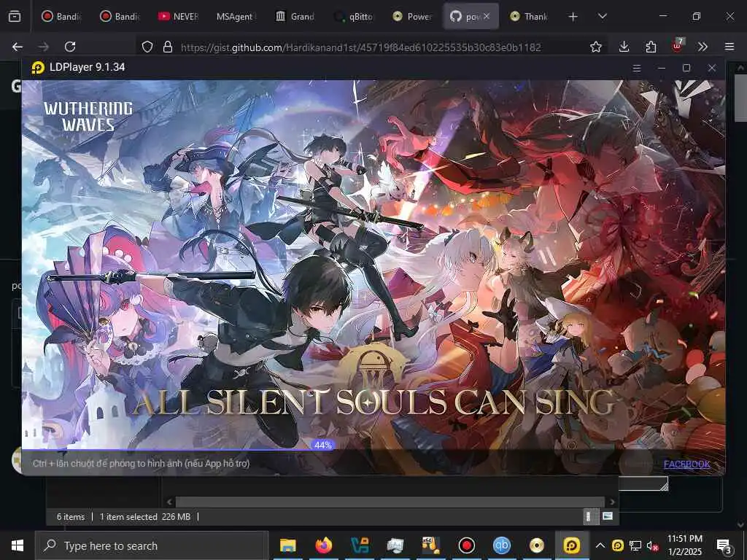Viewport: 747px width, 560px height.
Task: Bookmark this page with star icon
Action: 595,47
